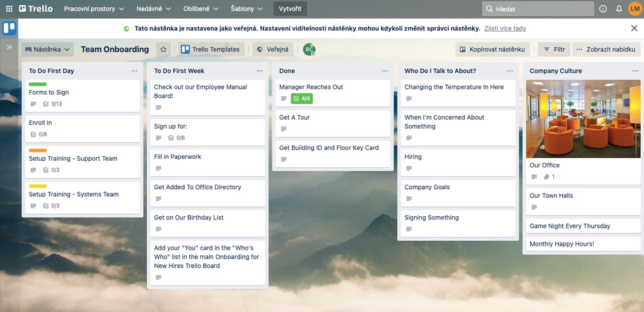Click the 0/8 checklist badge on Enroll In
This screenshot has height=312, width=644.
pos(39,134)
